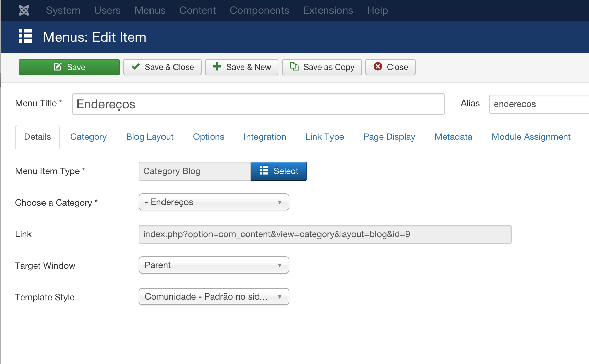Open the Module Assignment tab
Screen dimensions: 589x364
point(531,137)
